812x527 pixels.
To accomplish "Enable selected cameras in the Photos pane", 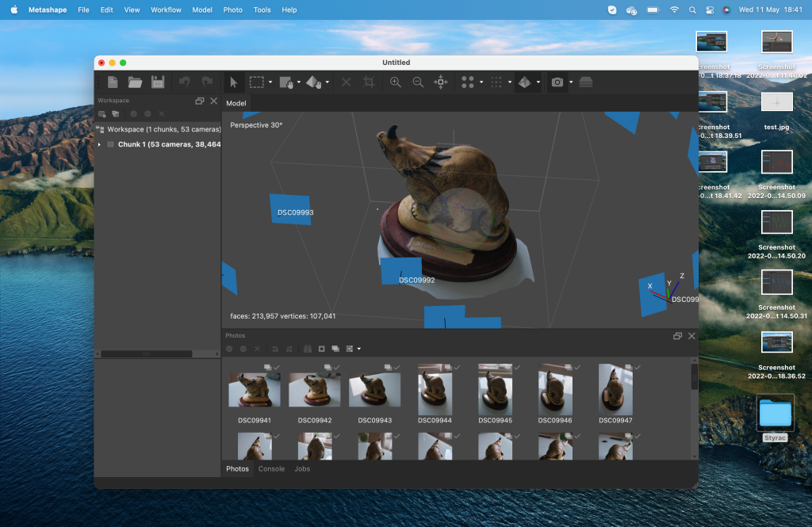I will pos(230,348).
